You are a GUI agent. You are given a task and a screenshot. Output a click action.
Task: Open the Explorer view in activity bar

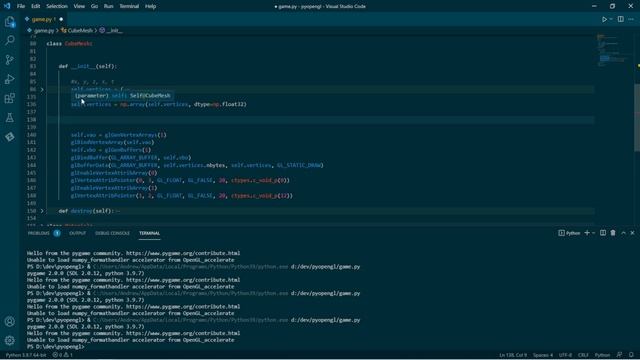10,21
